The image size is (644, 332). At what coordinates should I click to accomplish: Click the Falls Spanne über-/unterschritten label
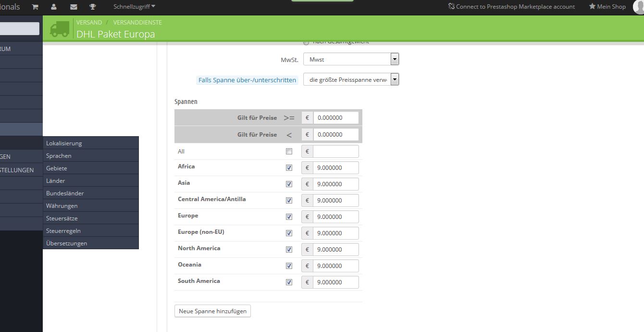pos(247,80)
